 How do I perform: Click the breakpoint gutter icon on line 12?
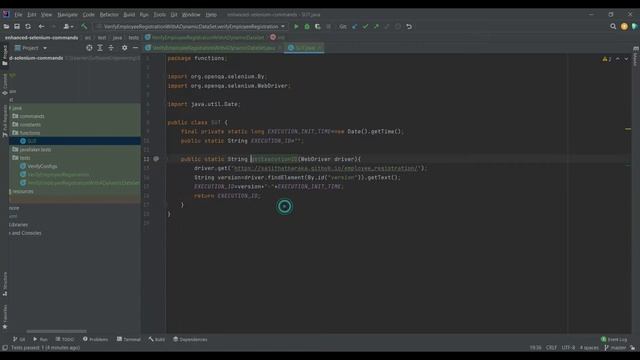click(156, 159)
